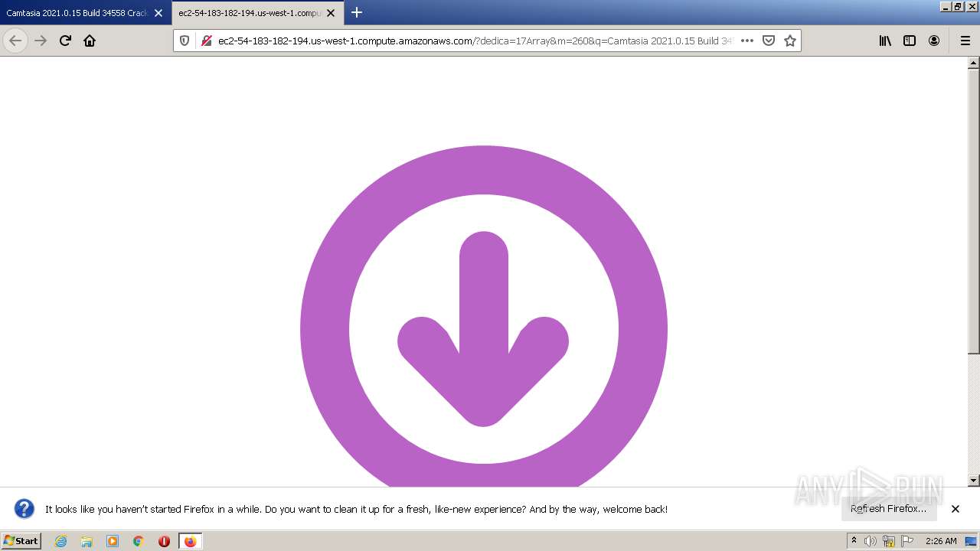
Task: Bookmark this page with star
Action: (x=790, y=41)
